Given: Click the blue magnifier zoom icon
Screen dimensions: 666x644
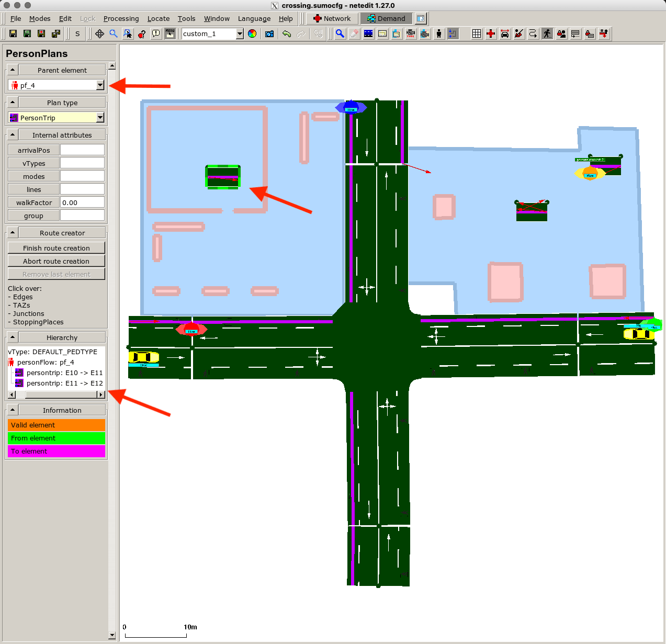Looking at the screenshot, I should click(x=114, y=33).
